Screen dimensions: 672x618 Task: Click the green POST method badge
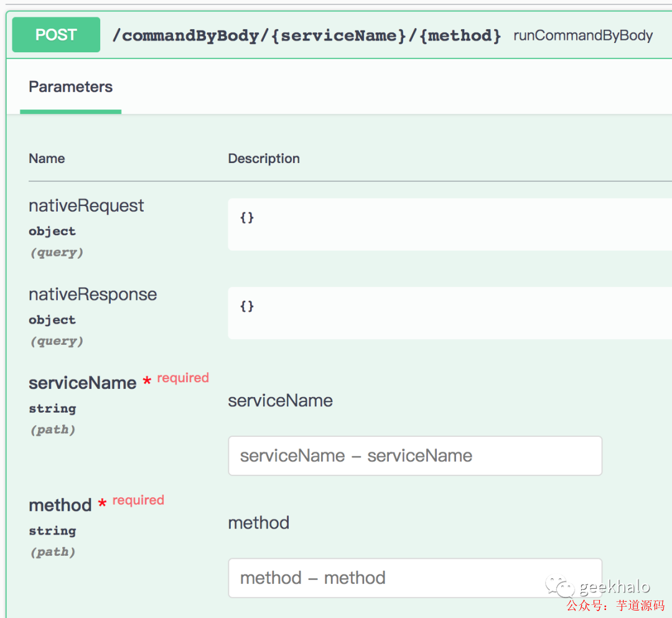pyautogui.click(x=56, y=35)
